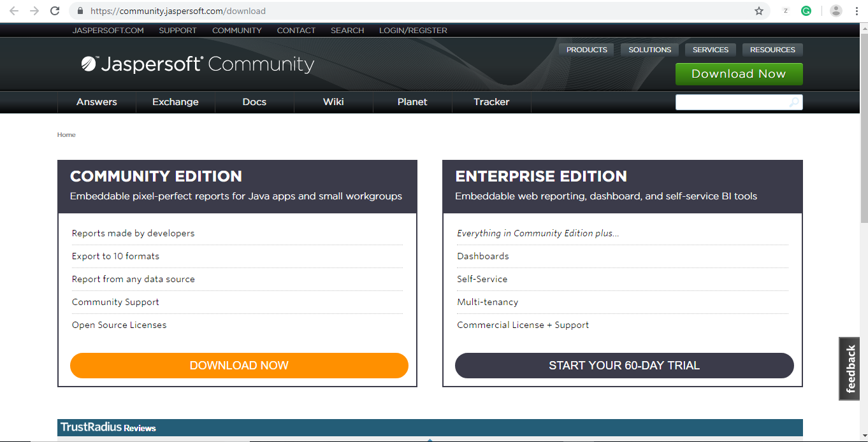Click the green Download Now button
Image resolution: width=868 pixels, height=442 pixels.
(x=739, y=74)
